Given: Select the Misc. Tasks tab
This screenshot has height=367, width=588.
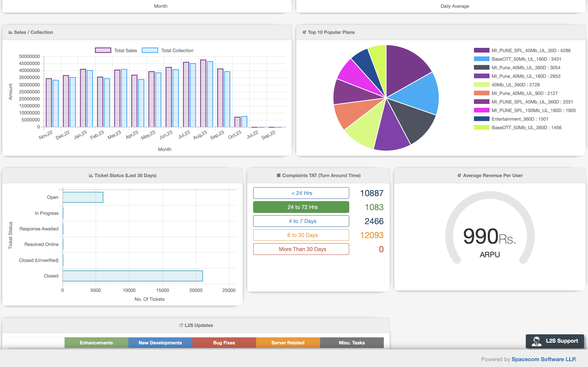Looking at the screenshot, I should coord(352,343).
